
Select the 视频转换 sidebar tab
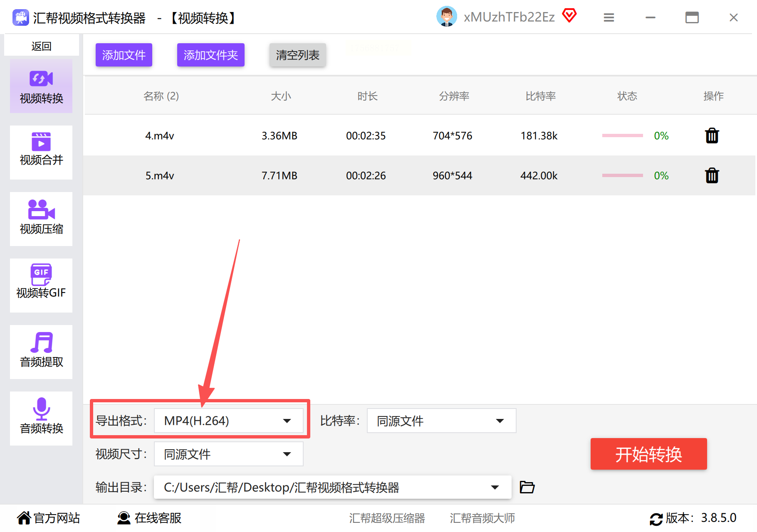pos(41,86)
